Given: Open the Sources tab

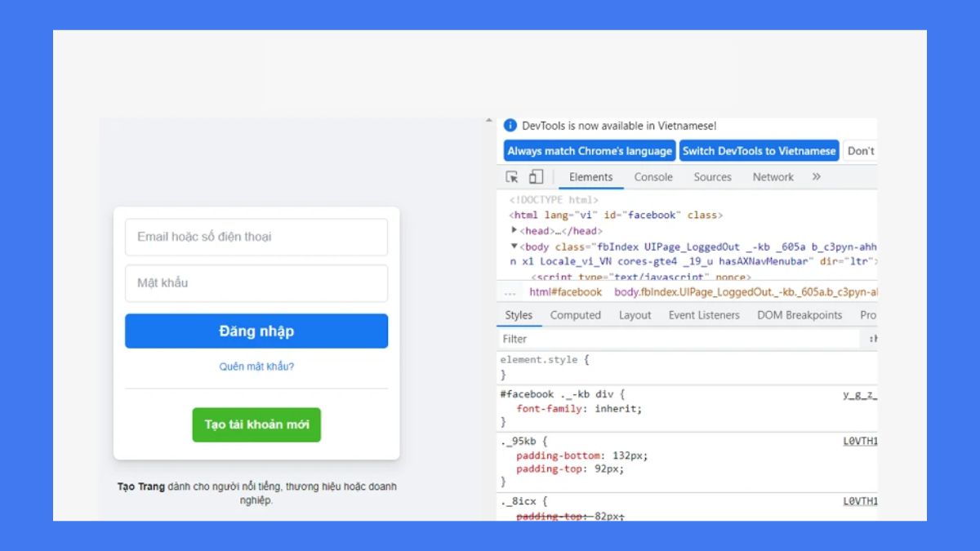Looking at the screenshot, I should (x=712, y=177).
